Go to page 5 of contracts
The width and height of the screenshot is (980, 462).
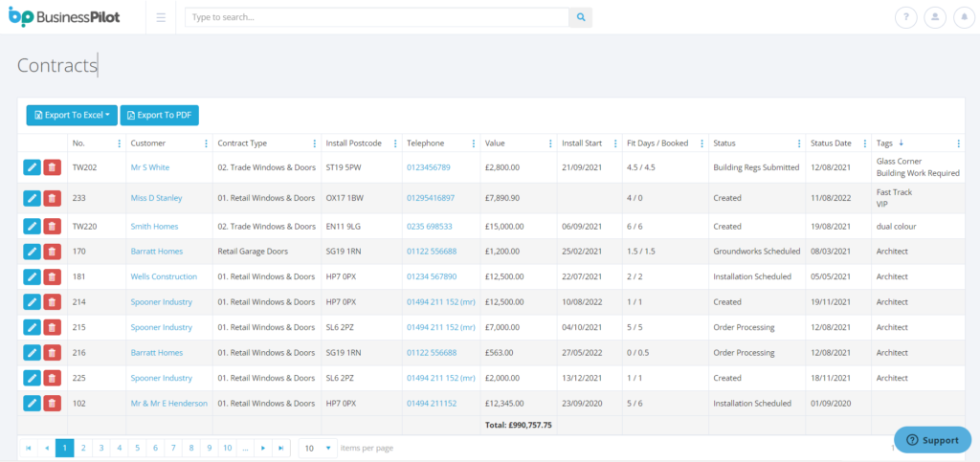tap(138, 448)
